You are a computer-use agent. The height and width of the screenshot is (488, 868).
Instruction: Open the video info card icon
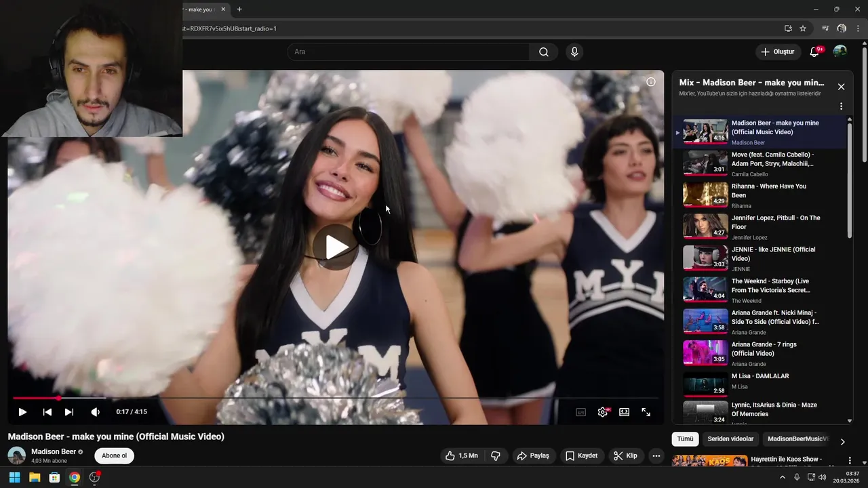pyautogui.click(x=651, y=82)
